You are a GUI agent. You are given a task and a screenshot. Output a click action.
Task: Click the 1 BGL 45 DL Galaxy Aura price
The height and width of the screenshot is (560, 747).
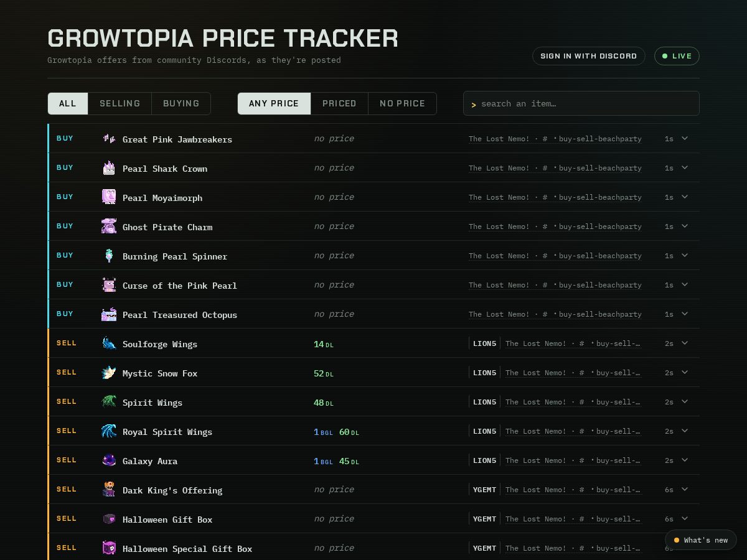click(337, 461)
